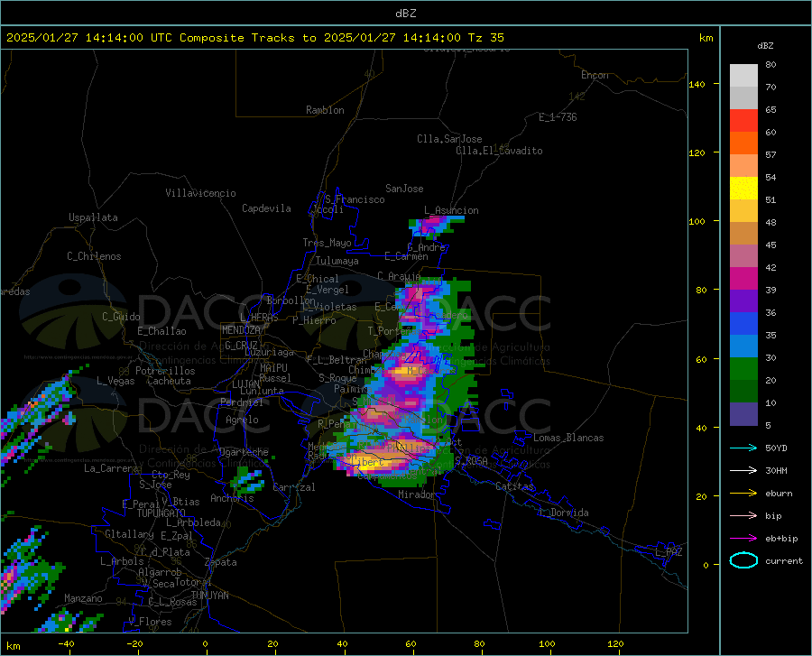Click the Agrelo label

[x=242, y=420]
